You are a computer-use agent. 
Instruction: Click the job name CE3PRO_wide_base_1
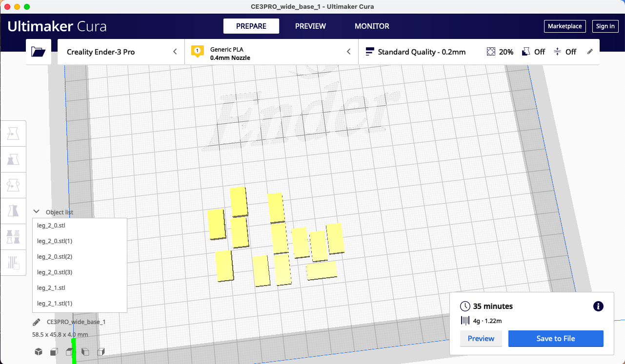[x=76, y=322]
